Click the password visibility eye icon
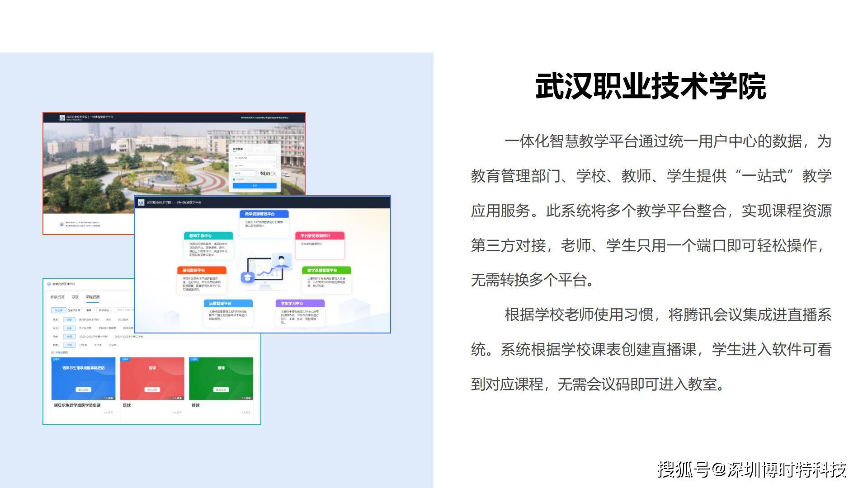 (274, 166)
